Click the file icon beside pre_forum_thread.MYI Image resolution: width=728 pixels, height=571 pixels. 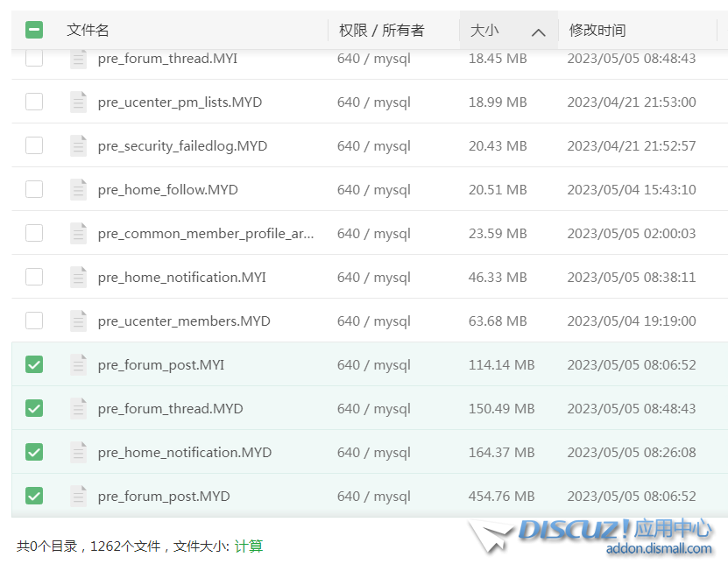78,58
